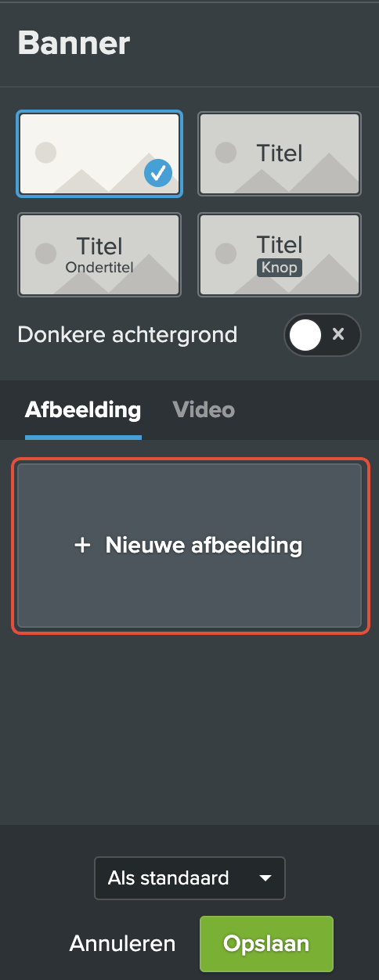Click the dropdown arrow beside Als standaard
The height and width of the screenshot is (980, 379).
coord(265,879)
